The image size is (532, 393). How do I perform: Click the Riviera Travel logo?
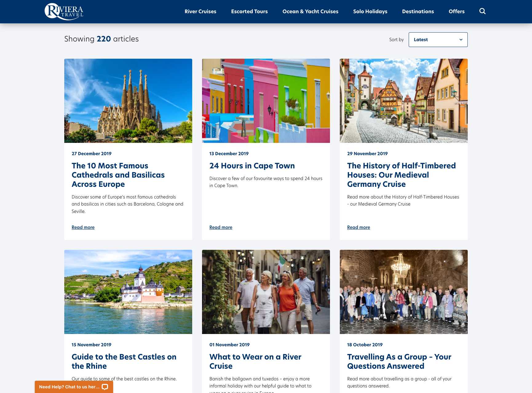pos(64,11)
